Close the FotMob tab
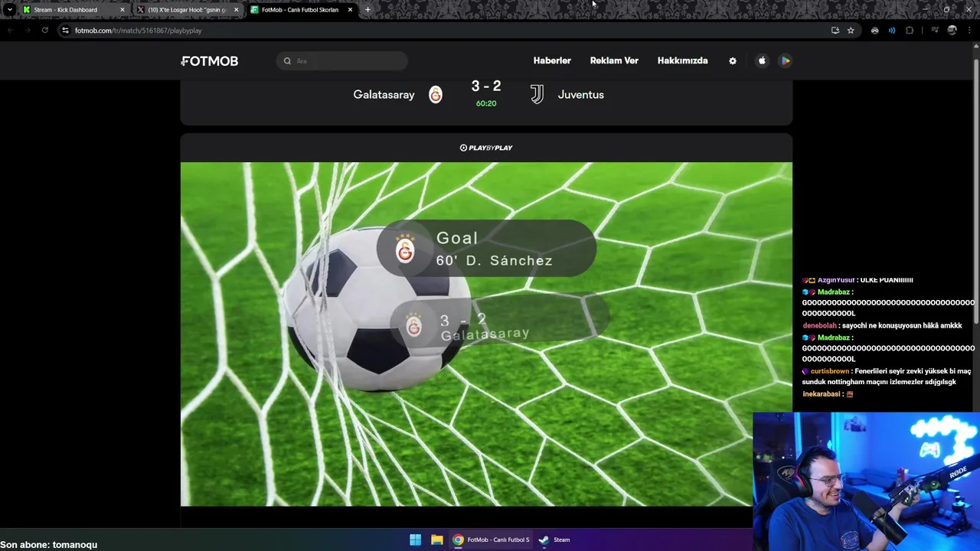 click(x=350, y=9)
